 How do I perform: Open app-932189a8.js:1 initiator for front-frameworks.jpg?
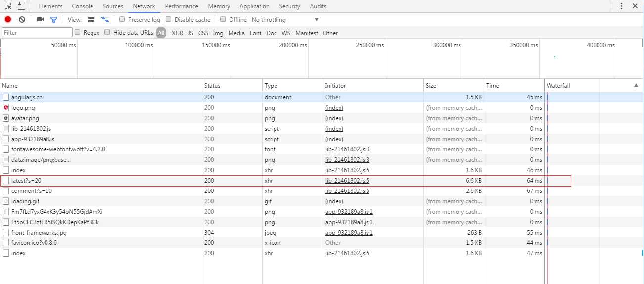[349, 233]
